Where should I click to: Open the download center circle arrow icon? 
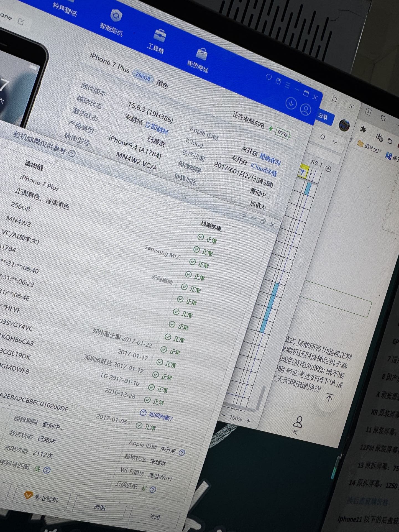[x=291, y=103]
